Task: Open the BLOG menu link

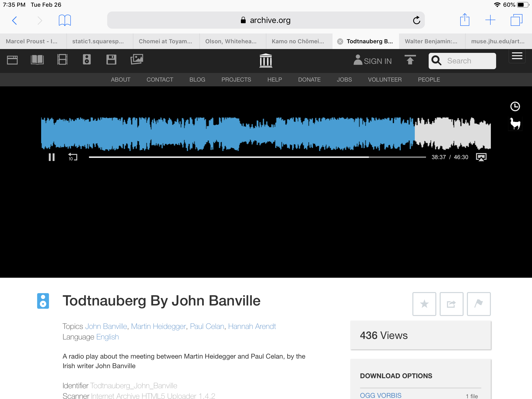Action: point(197,80)
